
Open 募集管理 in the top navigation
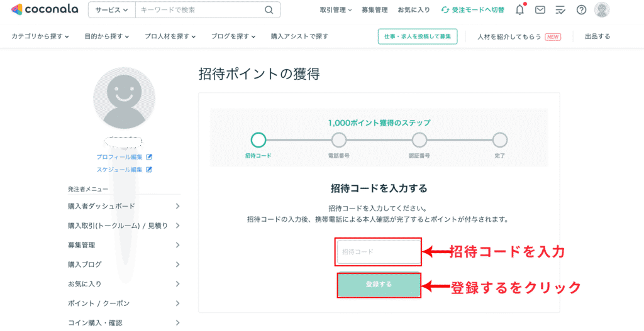coord(375,10)
